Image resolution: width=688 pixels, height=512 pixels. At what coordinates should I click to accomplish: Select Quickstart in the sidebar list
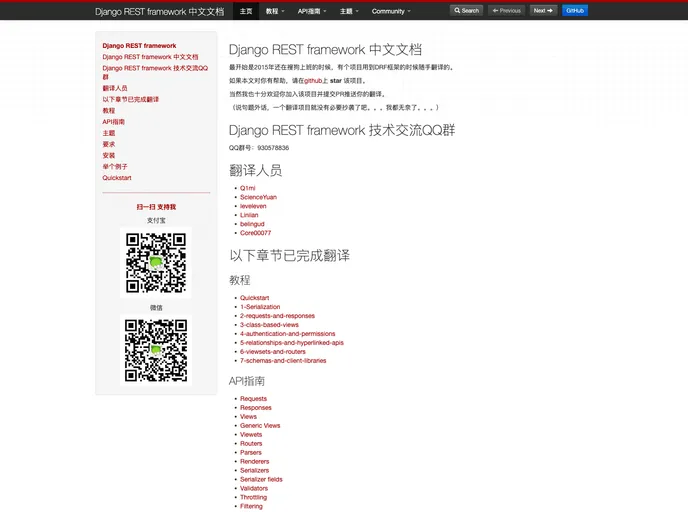pos(117,178)
